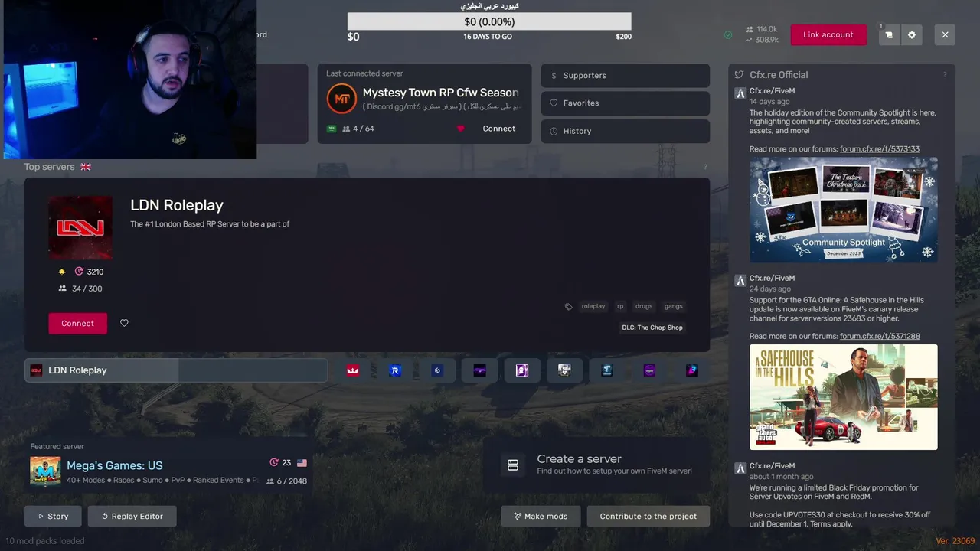
Task: Unfavorite Mystesy Town RP with red heart
Action: point(461,129)
